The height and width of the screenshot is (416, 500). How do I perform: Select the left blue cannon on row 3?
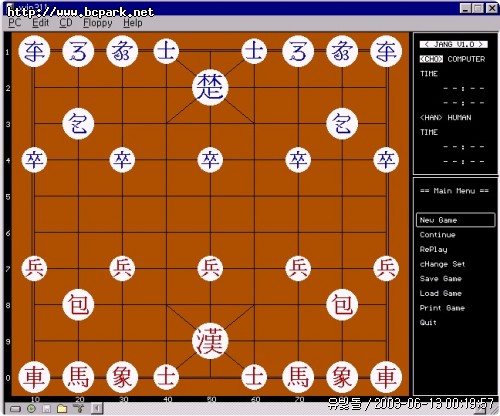(x=78, y=124)
